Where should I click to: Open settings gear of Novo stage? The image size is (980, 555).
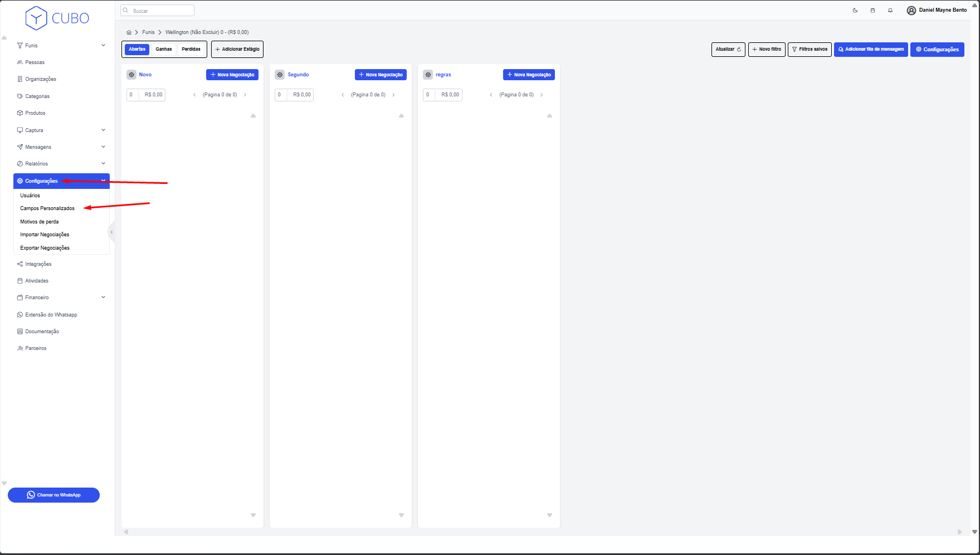131,75
